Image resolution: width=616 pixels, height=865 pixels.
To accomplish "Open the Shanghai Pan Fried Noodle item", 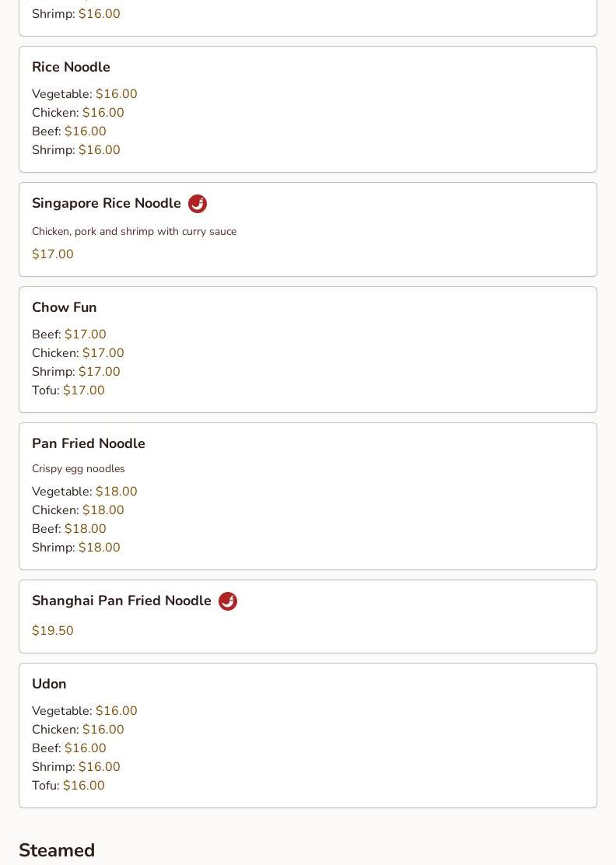I will 308,616.
